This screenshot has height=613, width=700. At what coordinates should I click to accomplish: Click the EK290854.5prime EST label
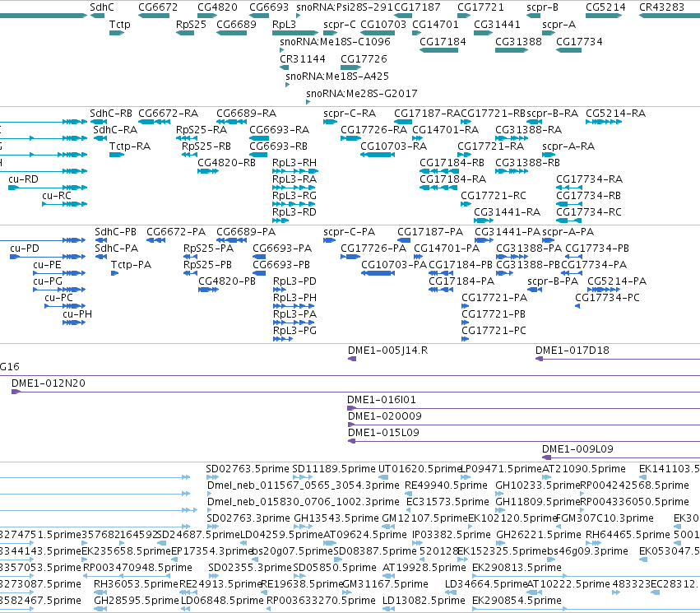pyautogui.click(x=517, y=601)
